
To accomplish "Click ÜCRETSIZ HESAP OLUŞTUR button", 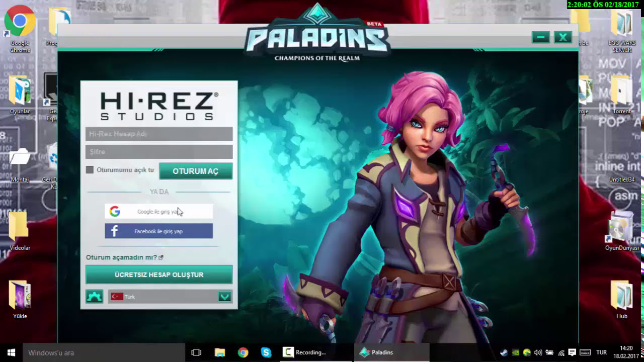I will 159,275.
